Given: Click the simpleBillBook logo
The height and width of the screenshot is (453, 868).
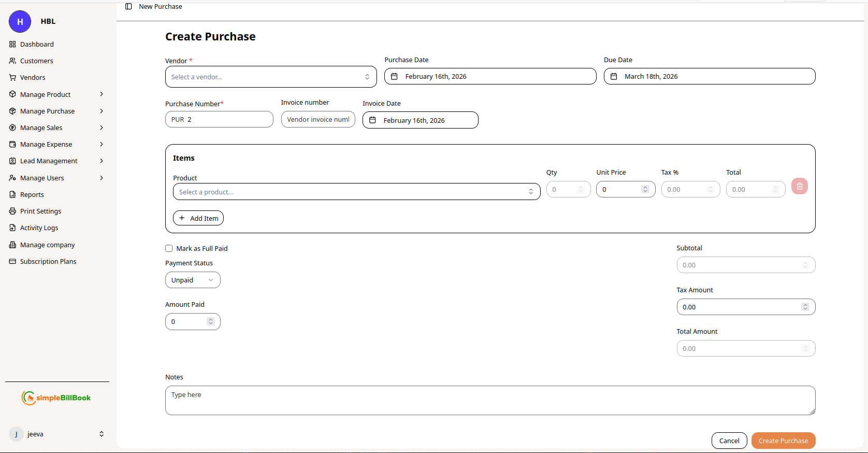Looking at the screenshot, I should point(56,398).
